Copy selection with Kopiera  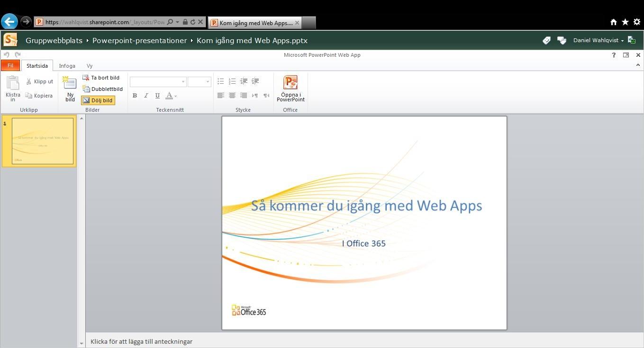coord(39,96)
